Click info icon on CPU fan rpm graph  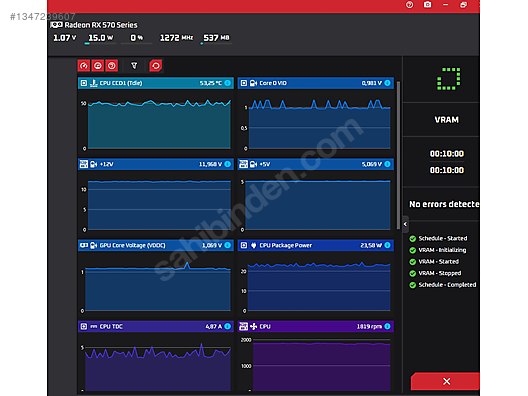[x=388, y=326]
